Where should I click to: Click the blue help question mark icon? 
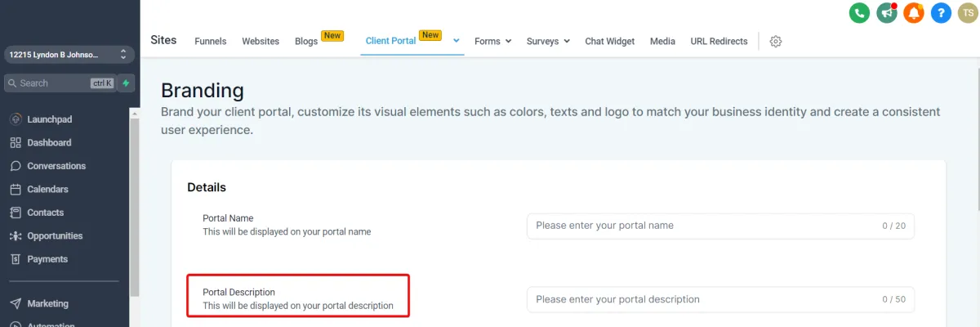pos(941,13)
